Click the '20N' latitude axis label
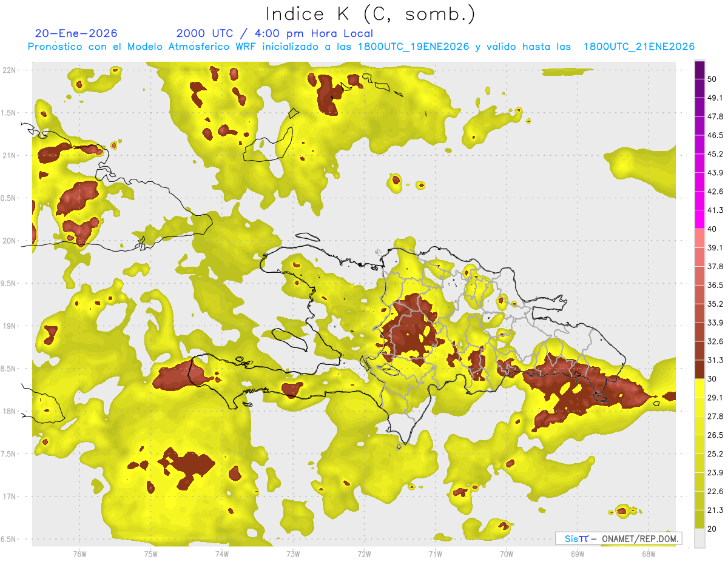 coord(10,241)
